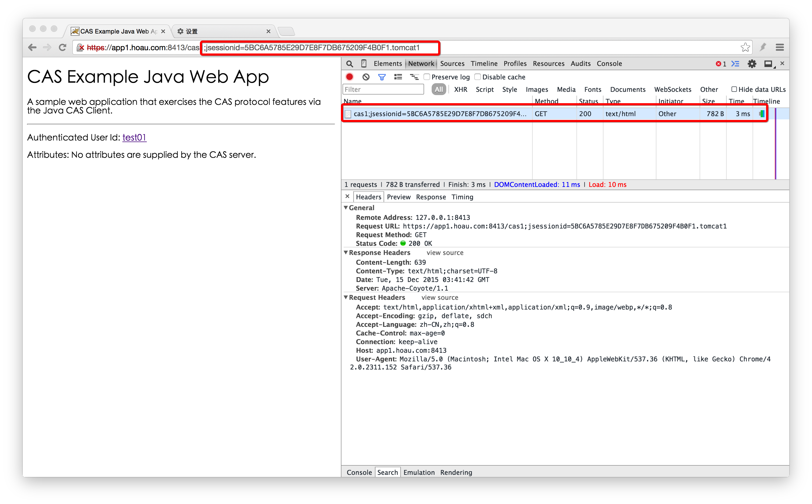Click into the network Filter text field
Screen dimensions: 812x504
click(383, 89)
